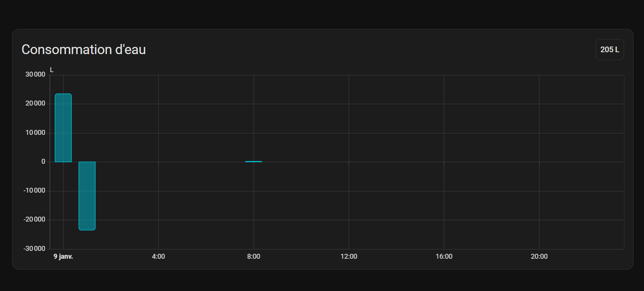Click the 20 000 y-axis label
Screen dimensions: 644x291
pos(35,103)
